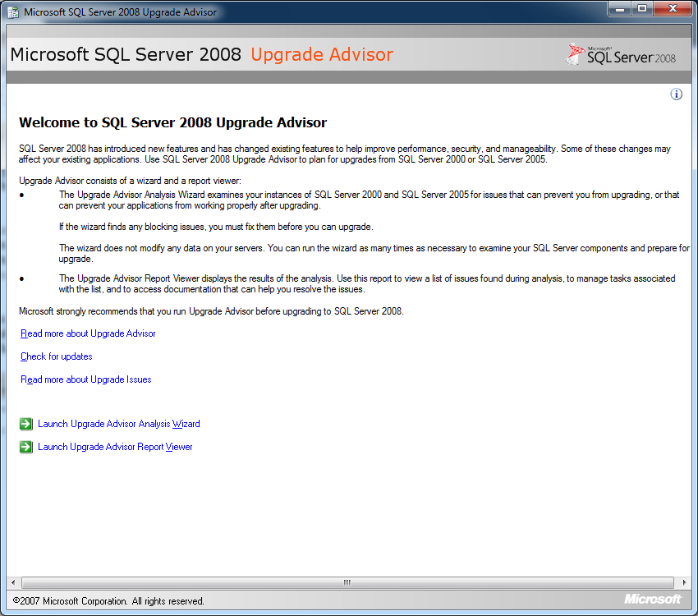Image resolution: width=698 pixels, height=616 pixels.
Task: Click the green arrow beside Analysis Wizard
Action: tap(25, 424)
